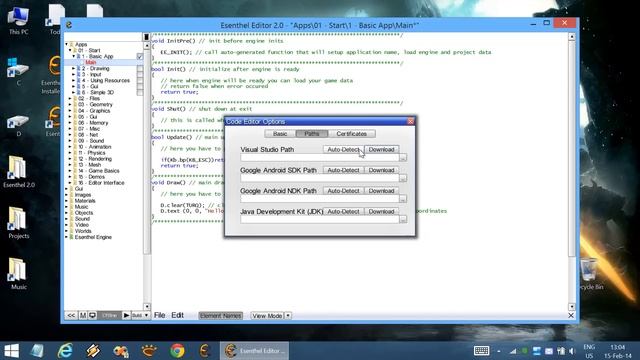
Task: Click the back arrows button in editor toolbar
Action: tap(71, 316)
